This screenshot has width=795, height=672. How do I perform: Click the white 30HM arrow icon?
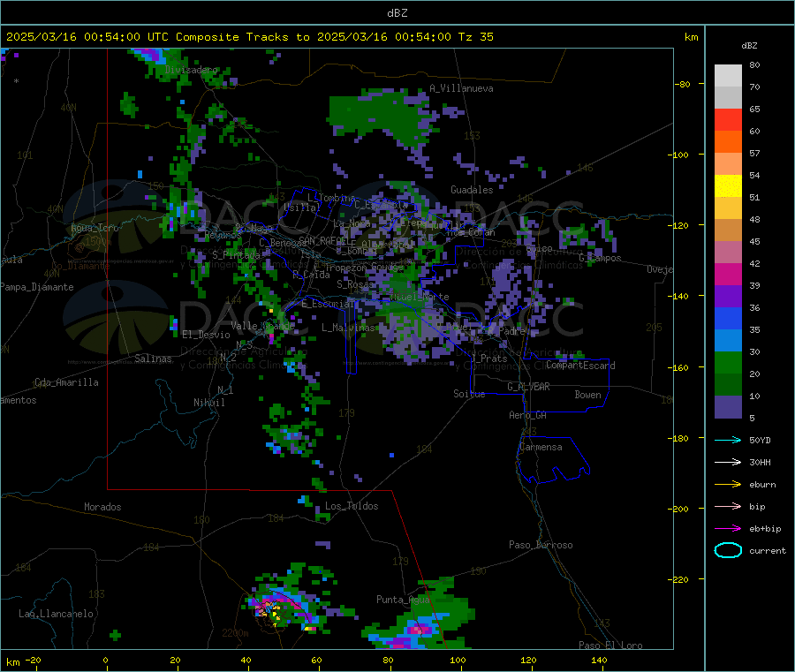pos(728,462)
